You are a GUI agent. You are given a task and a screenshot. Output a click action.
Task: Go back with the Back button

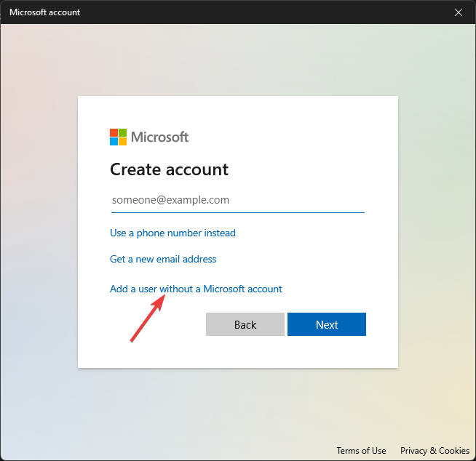245,324
